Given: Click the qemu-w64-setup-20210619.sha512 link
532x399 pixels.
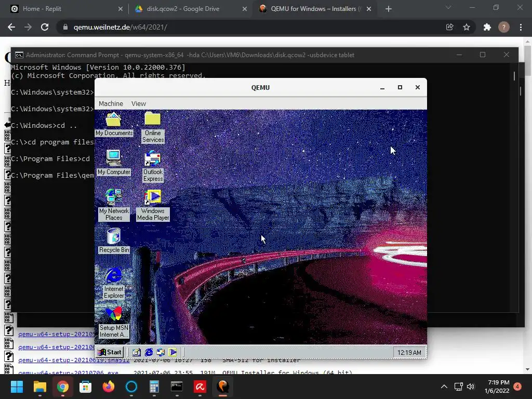Looking at the screenshot, I should (x=74, y=360).
